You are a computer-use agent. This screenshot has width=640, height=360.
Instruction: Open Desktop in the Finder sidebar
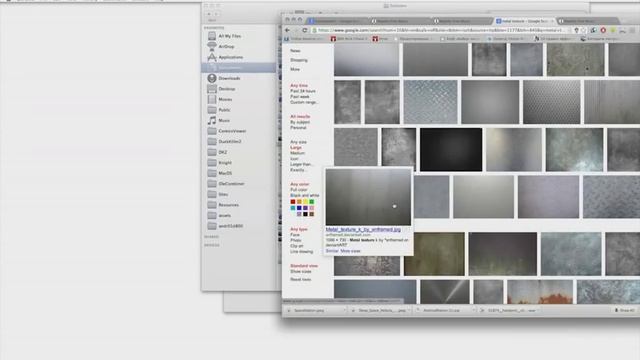pyautogui.click(x=227, y=89)
